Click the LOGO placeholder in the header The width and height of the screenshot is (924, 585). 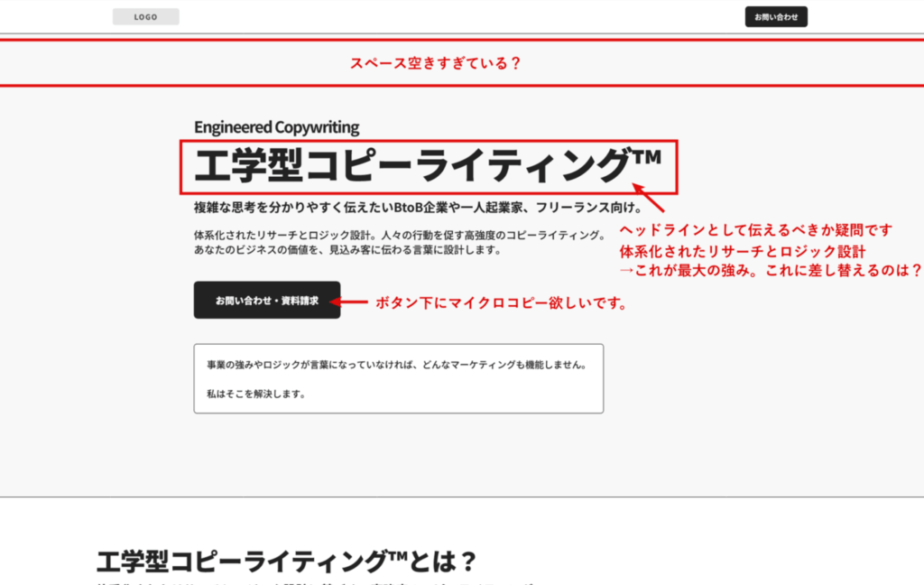[x=144, y=15]
